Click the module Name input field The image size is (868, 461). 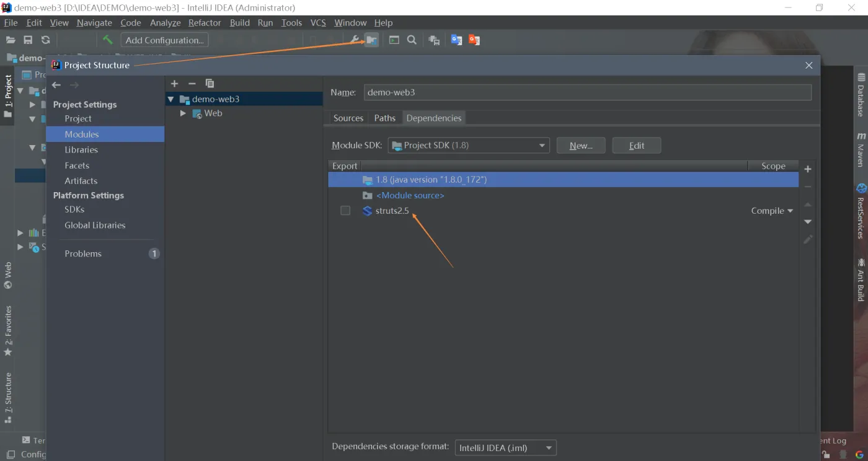(588, 92)
